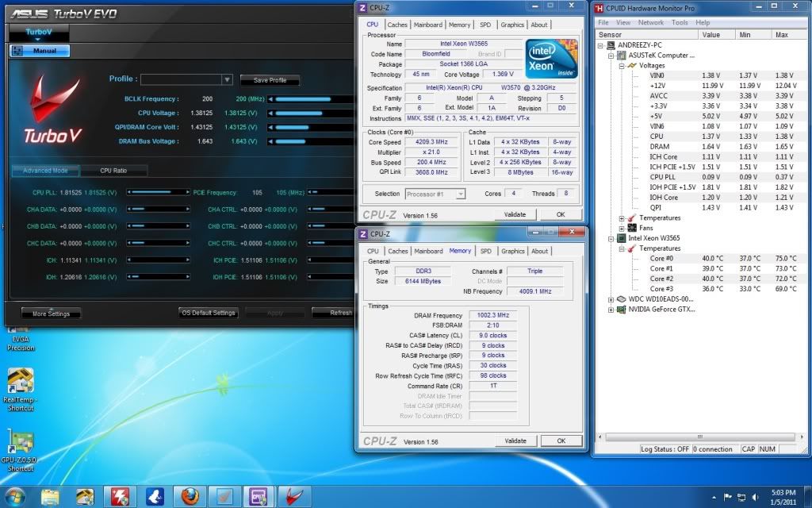Open SPD tab in lower CPU-Z window
Image resolution: width=812 pixels, height=508 pixels.
point(486,252)
